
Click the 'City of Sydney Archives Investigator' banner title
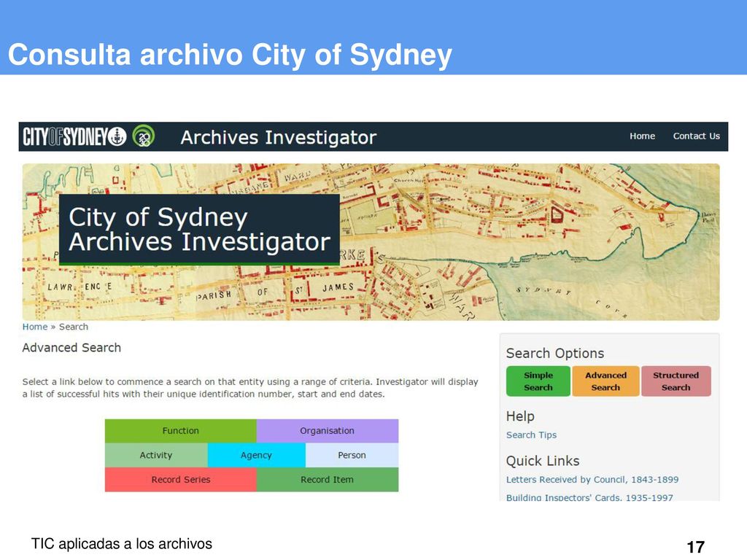(x=199, y=229)
